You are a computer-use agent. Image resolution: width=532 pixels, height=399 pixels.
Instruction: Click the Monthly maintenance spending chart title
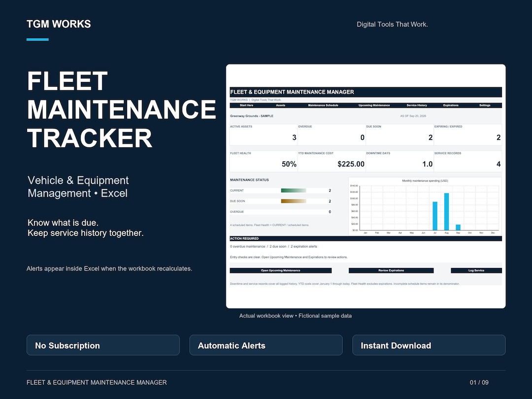[x=425, y=181]
